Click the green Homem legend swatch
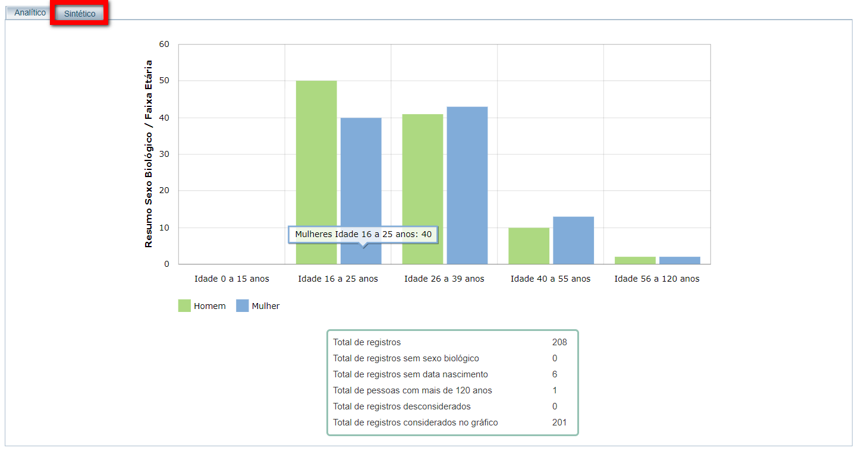Viewport: 868px width, 451px height. point(184,306)
